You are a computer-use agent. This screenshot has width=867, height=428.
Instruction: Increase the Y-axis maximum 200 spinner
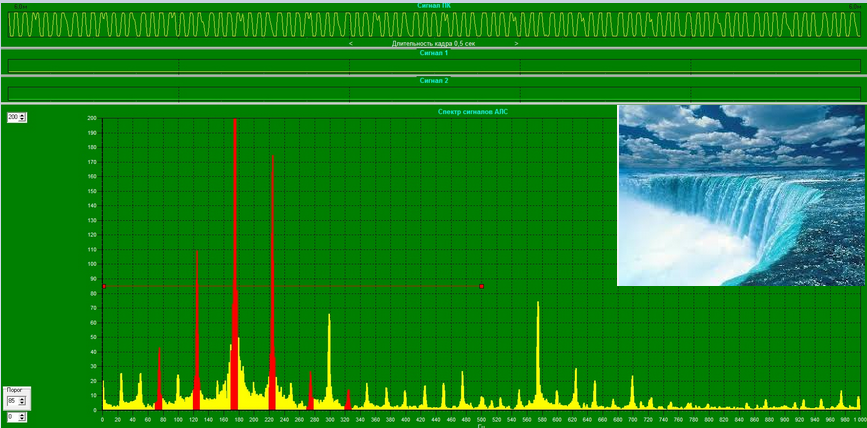pyautogui.click(x=24, y=115)
